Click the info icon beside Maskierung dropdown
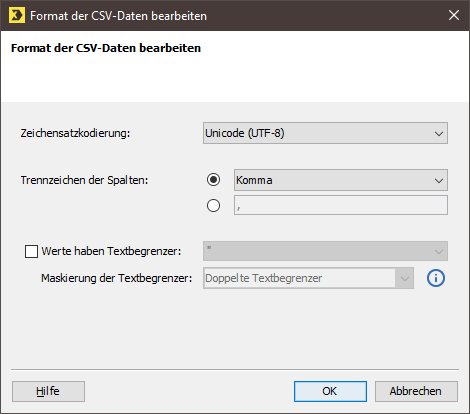Image resolution: width=470 pixels, height=414 pixels. [436, 278]
